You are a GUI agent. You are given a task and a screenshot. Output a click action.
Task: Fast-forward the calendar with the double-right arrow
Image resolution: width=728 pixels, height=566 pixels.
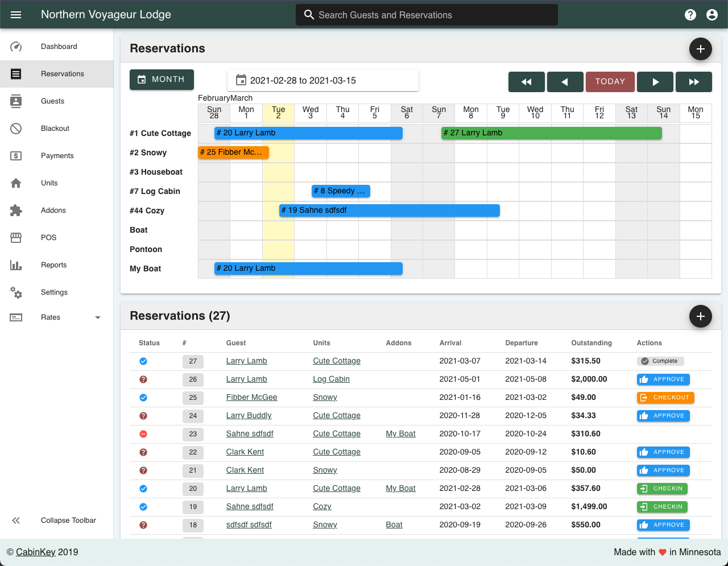(694, 82)
